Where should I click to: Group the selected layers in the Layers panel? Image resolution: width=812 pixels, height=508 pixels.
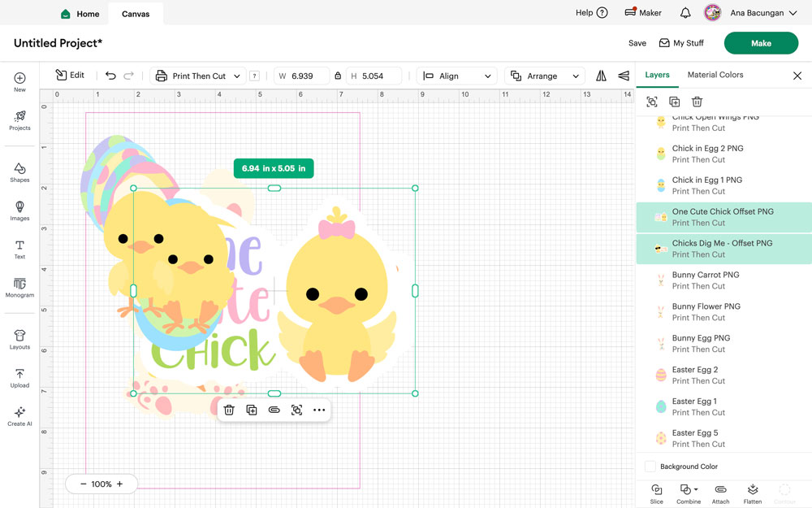tap(652, 102)
